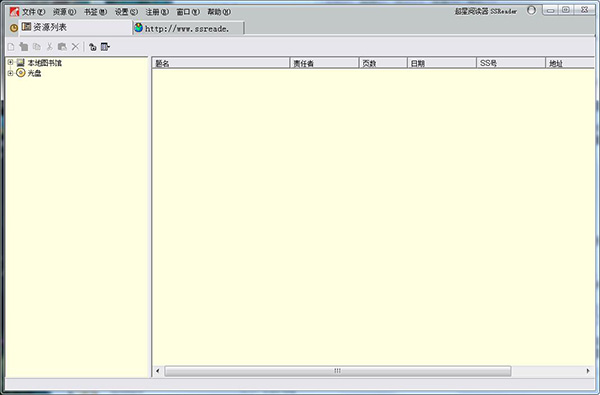The height and width of the screenshot is (395, 600).
Task: Click the yellow clock history icon
Action: (x=14, y=28)
